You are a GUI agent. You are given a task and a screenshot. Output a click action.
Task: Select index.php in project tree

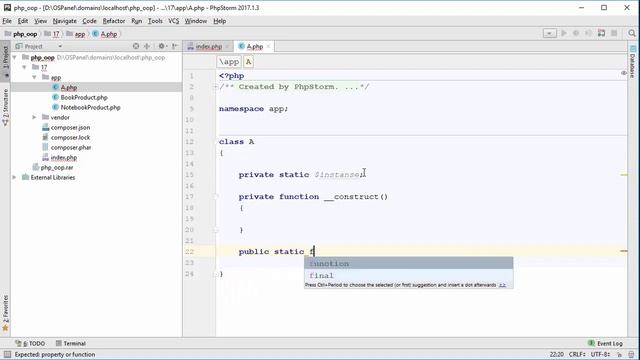click(x=64, y=158)
